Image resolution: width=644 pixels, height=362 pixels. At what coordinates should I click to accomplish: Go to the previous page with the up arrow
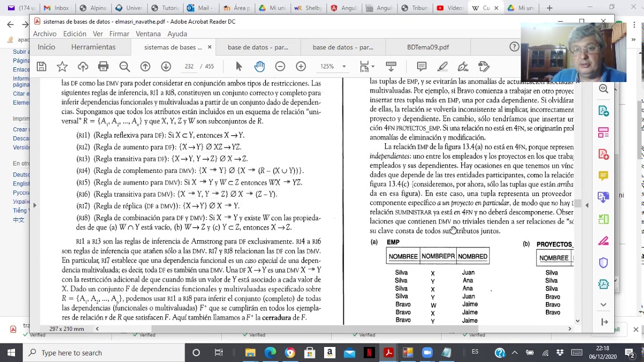[145, 66]
